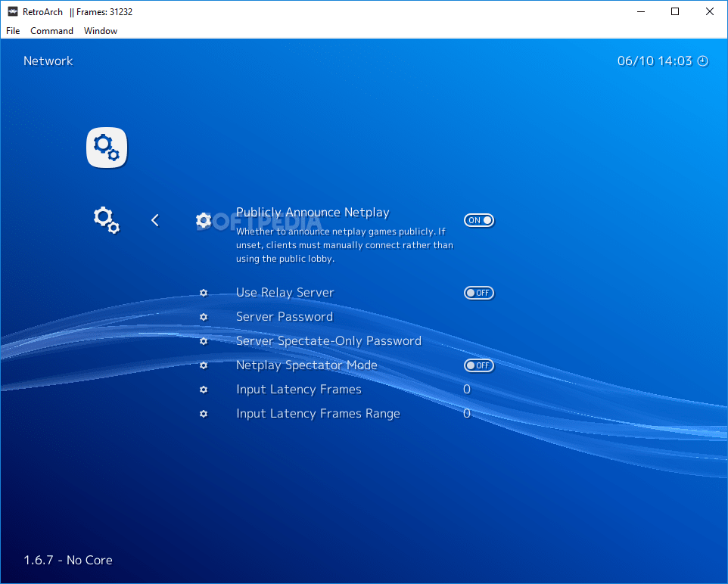Image resolution: width=728 pixels, height=584 pixels.
Task: Click gear icon beside Use Relay Server
Action: click(204, 293)
